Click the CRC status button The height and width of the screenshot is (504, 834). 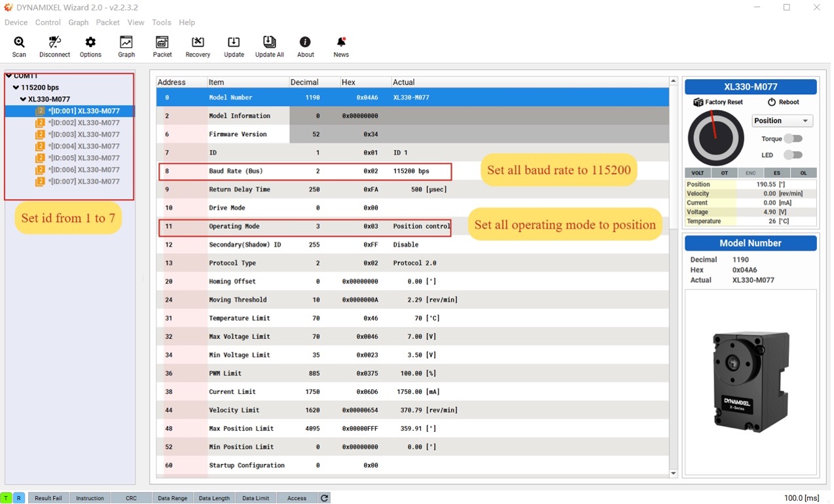coord(132,498)
